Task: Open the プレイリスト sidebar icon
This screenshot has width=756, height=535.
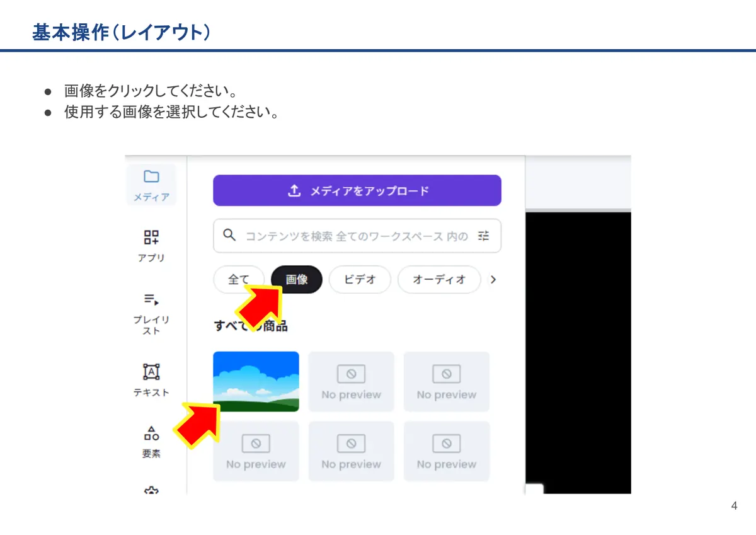Action: 151,314
